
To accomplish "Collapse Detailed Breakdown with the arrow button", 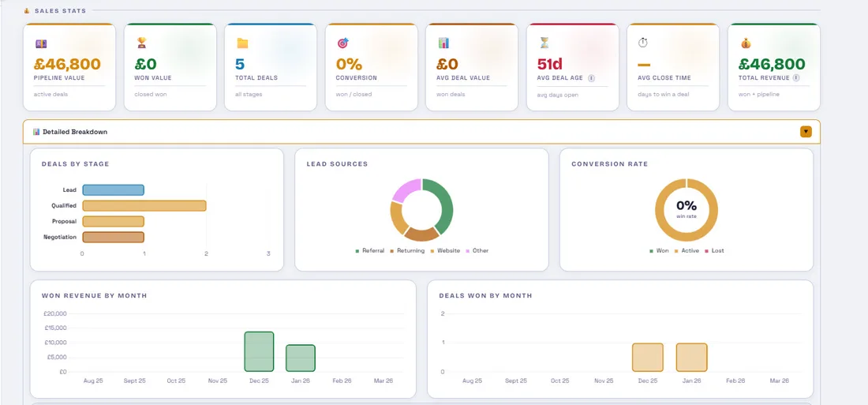I will coord(806,132).
